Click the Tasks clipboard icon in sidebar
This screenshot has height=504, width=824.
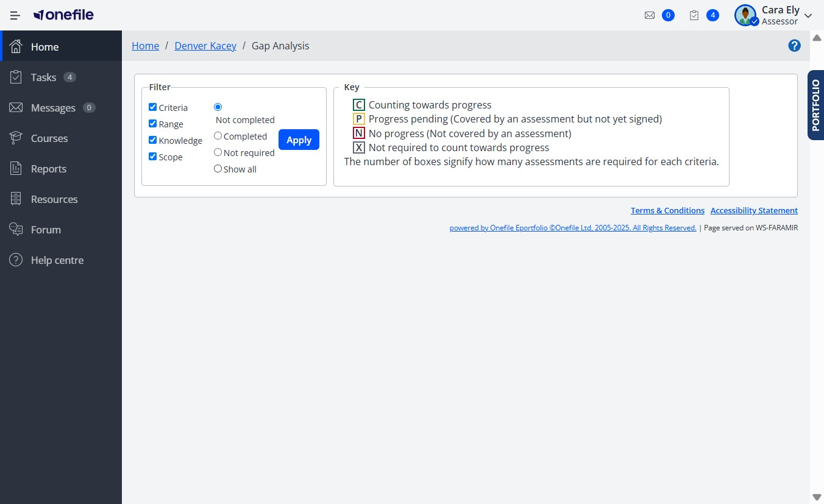[16, 77]
